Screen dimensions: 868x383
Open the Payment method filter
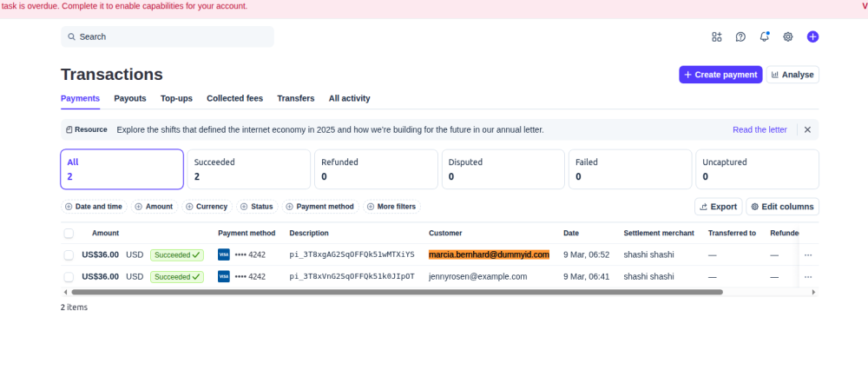319,207
